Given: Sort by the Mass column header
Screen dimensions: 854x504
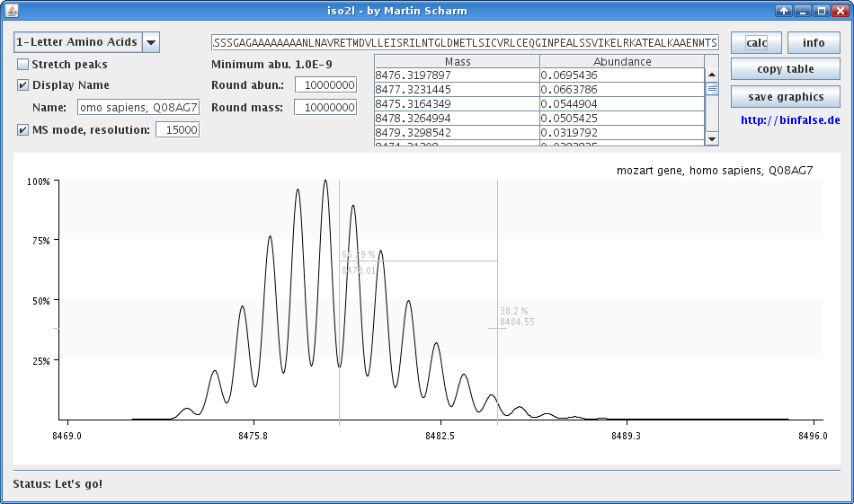Looking at the screenshot, I should (x=457, y=61).
